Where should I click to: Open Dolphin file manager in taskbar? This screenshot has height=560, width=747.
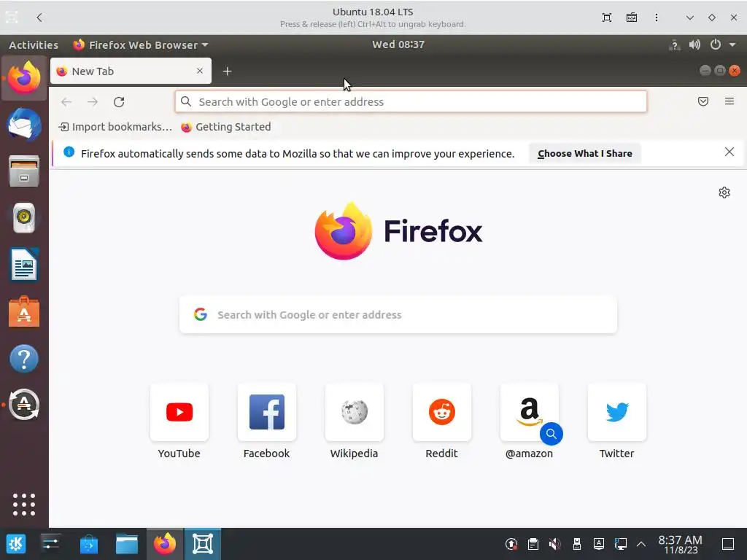tap(127, 544)
